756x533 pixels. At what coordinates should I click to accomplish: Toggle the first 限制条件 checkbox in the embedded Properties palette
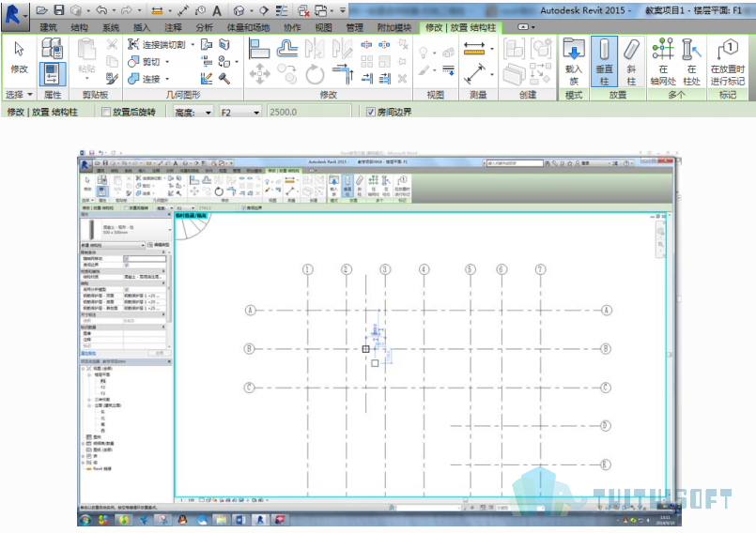click(x=127, y=259)
